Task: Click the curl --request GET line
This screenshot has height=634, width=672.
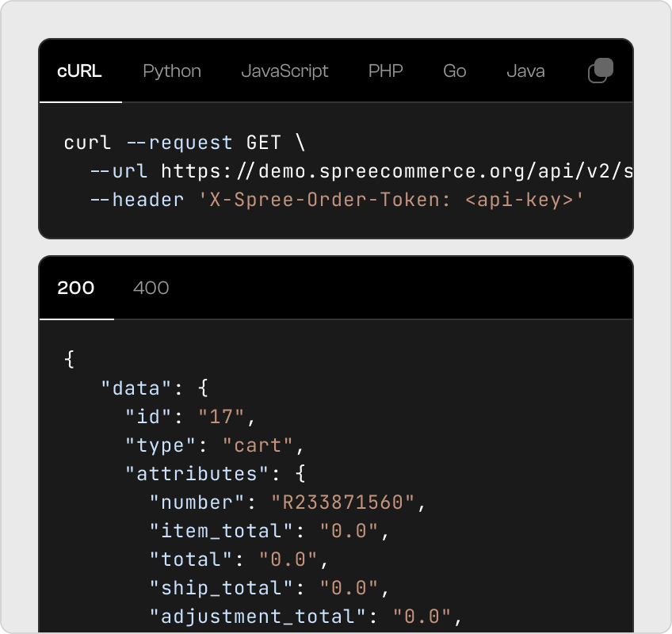Action: (x=185, y=143)
